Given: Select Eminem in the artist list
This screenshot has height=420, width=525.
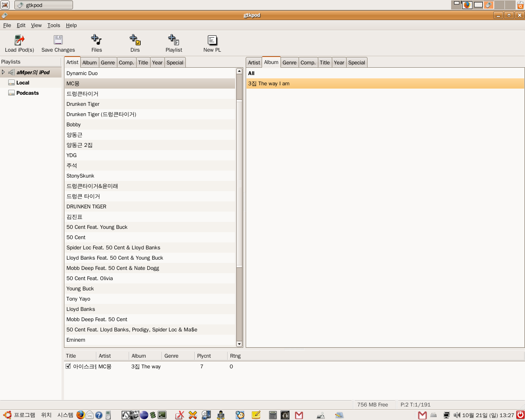Looking at the screenshot, I should point(150,340).
